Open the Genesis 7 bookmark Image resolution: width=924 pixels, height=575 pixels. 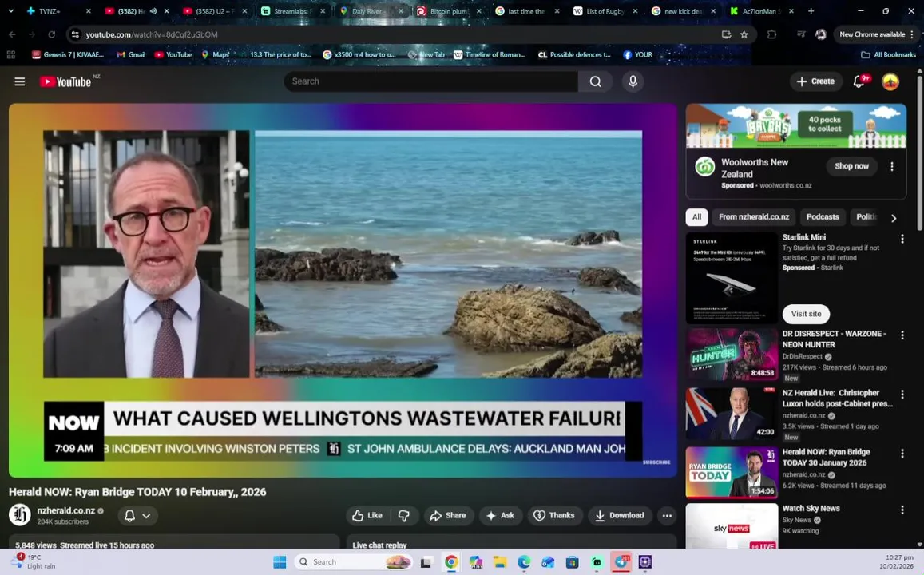[68, 55]
